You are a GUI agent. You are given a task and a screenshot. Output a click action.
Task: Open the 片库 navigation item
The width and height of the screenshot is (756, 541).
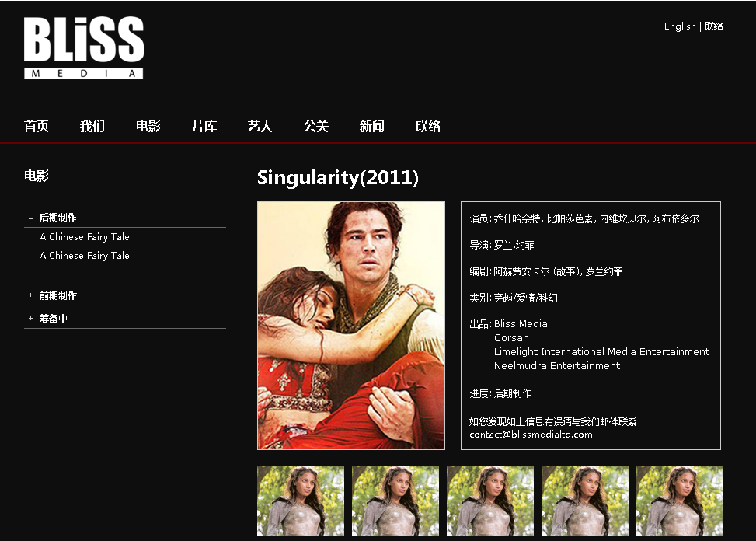click(x=204, y=127)
